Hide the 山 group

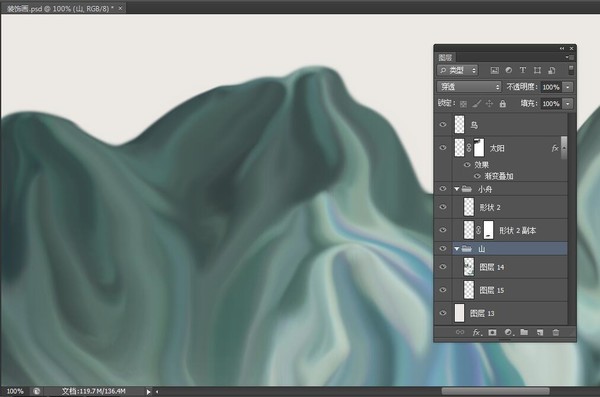pos(443,248)
